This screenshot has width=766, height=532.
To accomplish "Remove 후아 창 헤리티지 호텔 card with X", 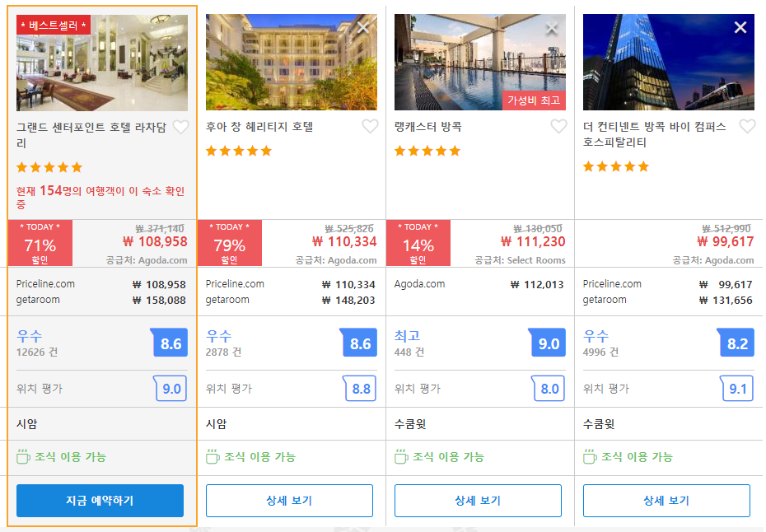I will point(363,28).
